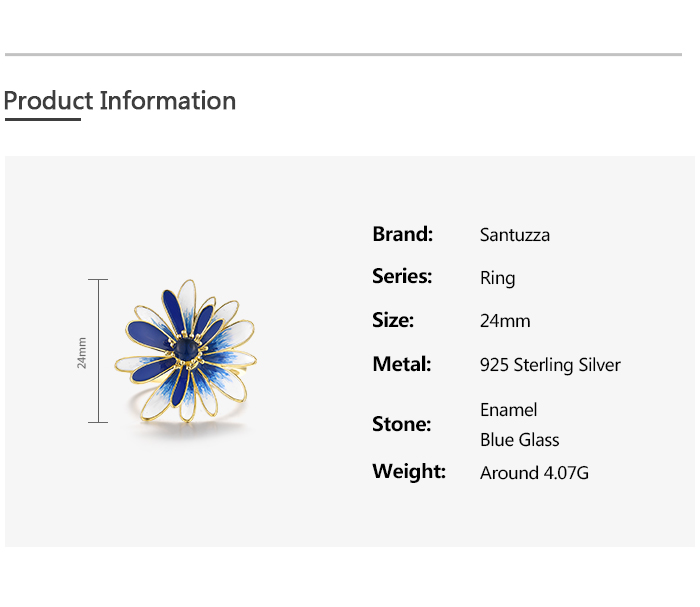Click the dark underline beneath Product Information
Image resolution: width=700 pixels, height=607 pixels.
pyautogui.click(x=42, y=119)
